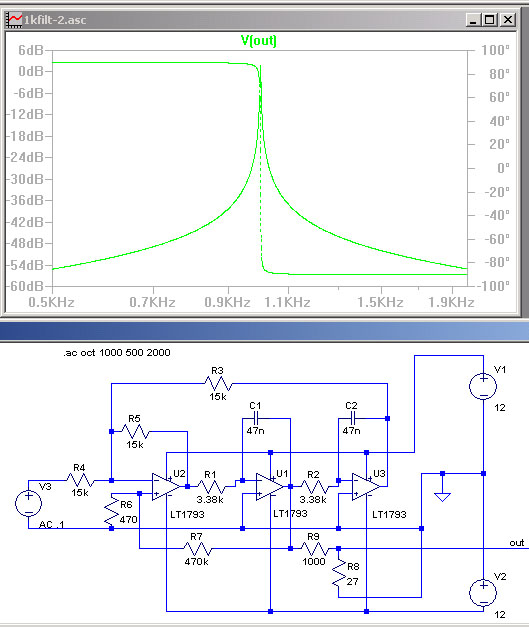Click the 100° phase axis label

495,50
